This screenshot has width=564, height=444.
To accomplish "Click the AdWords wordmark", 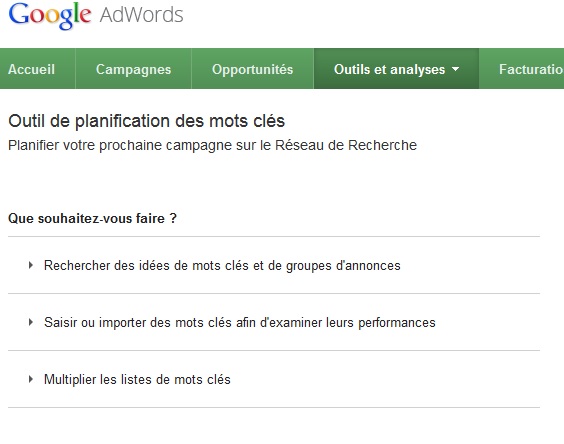I will [x=142, y=15].
